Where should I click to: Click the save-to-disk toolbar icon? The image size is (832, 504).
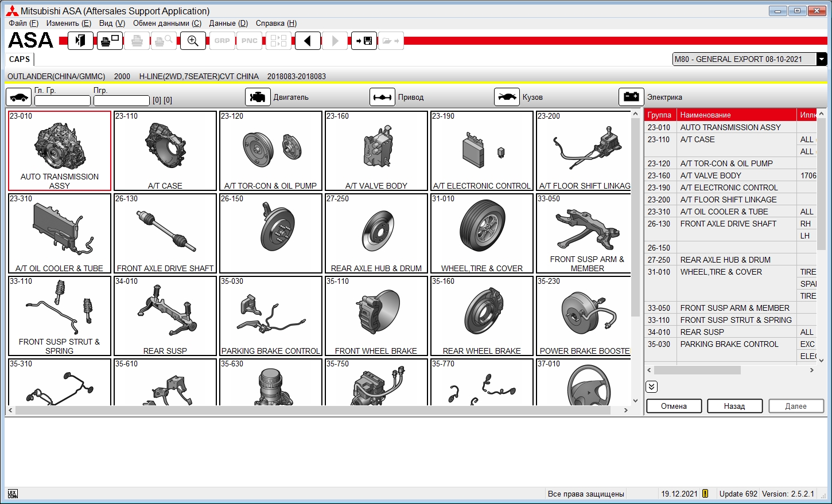pos(364,41)
